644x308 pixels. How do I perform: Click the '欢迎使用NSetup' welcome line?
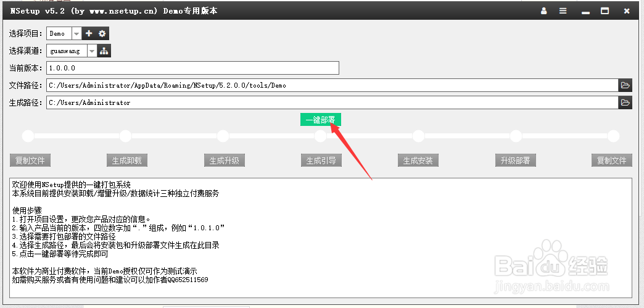72,185
